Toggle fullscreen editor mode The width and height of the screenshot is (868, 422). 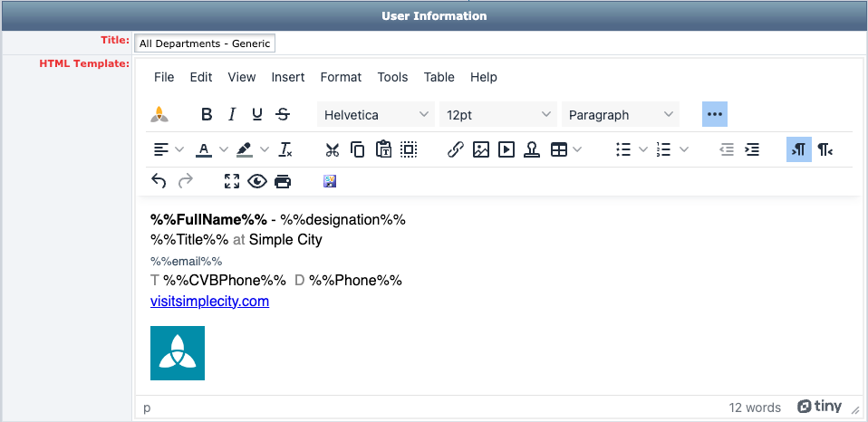click(231, 181)
